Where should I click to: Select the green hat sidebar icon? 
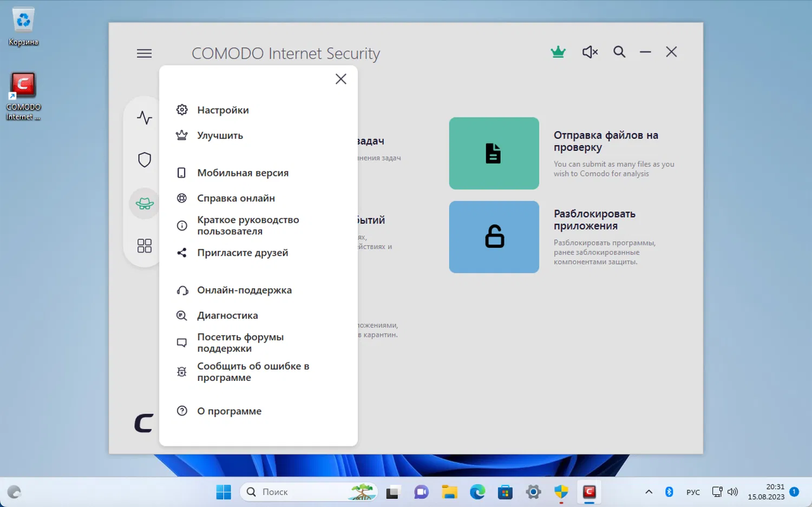pos(145,203)
